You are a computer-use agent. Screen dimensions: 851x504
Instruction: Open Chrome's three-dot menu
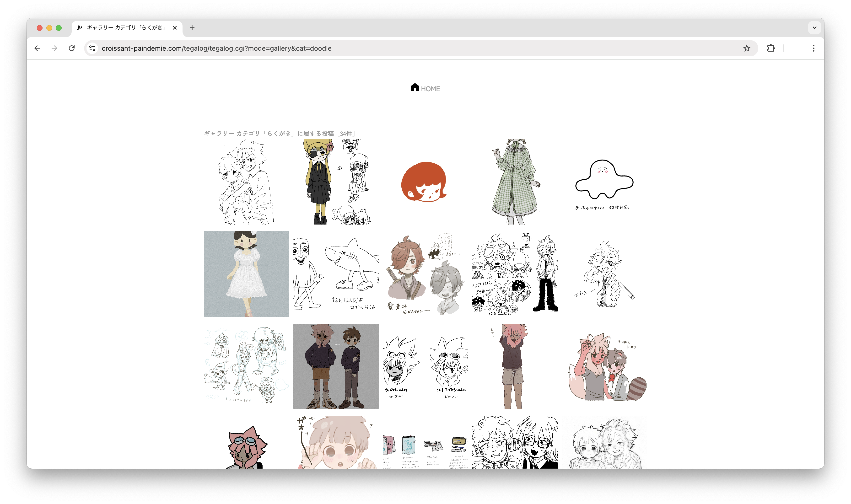pos(813,48)
